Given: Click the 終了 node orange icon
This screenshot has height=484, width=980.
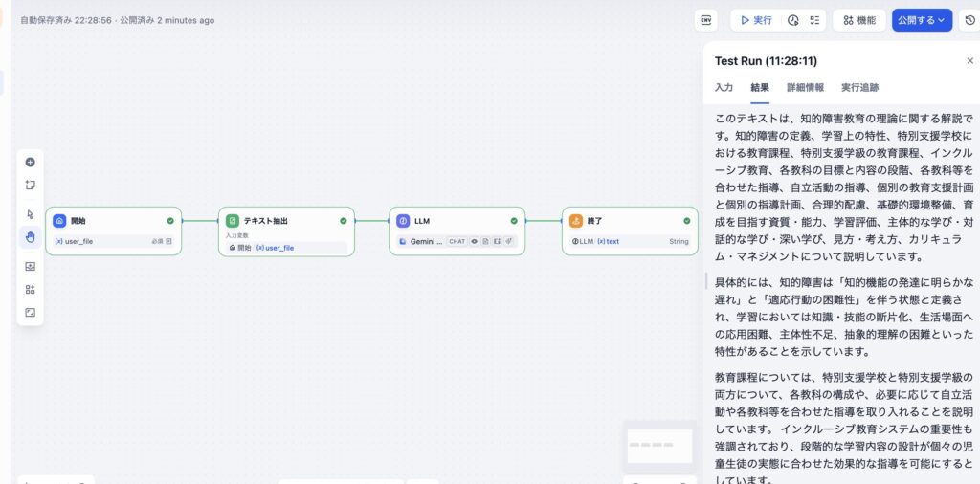Looking at the screenshot, I should tap(576, 220).
